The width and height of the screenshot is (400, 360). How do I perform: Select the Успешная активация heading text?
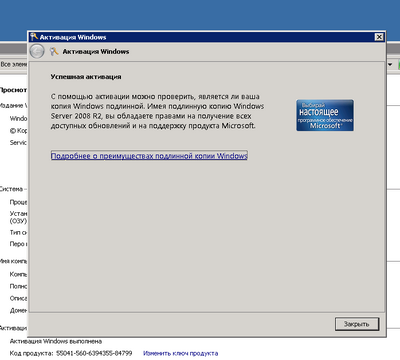coord(86,77)
